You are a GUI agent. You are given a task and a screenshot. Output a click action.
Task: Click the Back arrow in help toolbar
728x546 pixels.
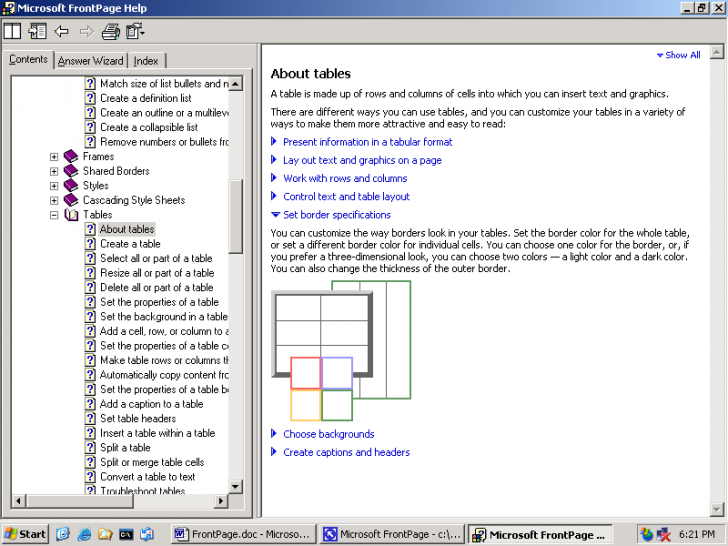click(62, 31)
